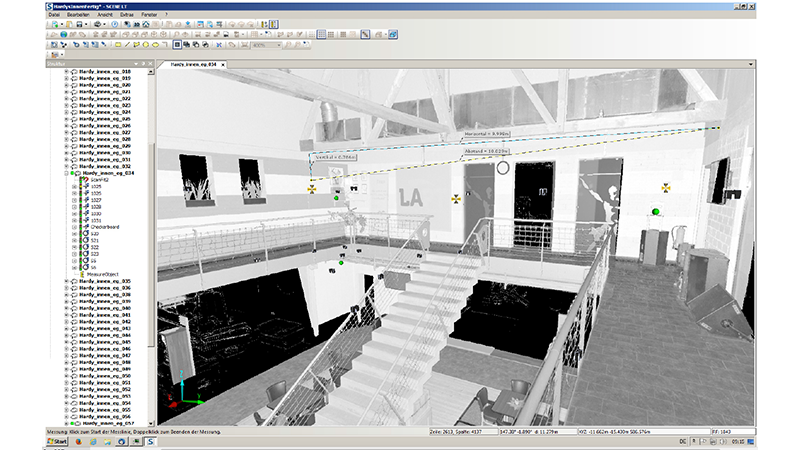Click the blue download-arrow icon in first toolbar
The height and width of the screenshot is (450, 800).
tap(188, 24)
